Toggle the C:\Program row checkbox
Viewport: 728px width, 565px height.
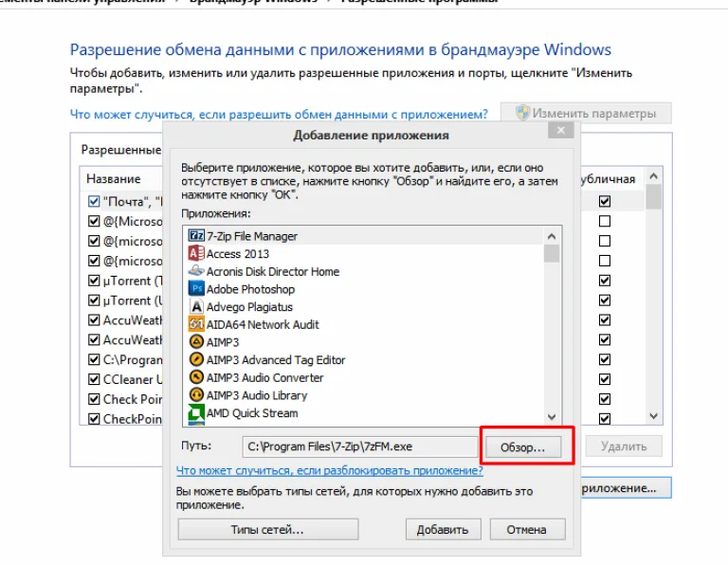click(x=94, y=359)
